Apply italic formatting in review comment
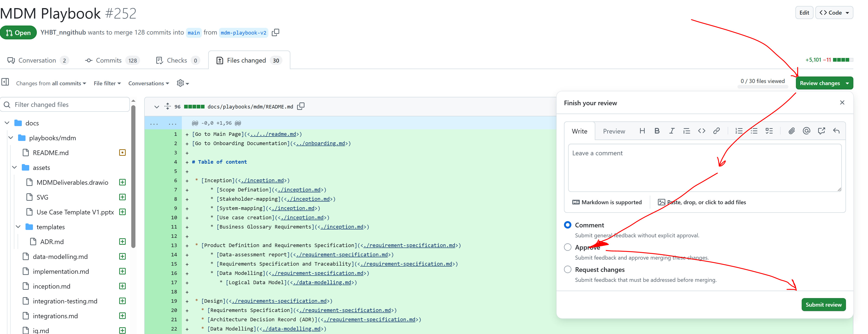Image resolution: width=868 pixels, height=334 pixels. (672, 131)
